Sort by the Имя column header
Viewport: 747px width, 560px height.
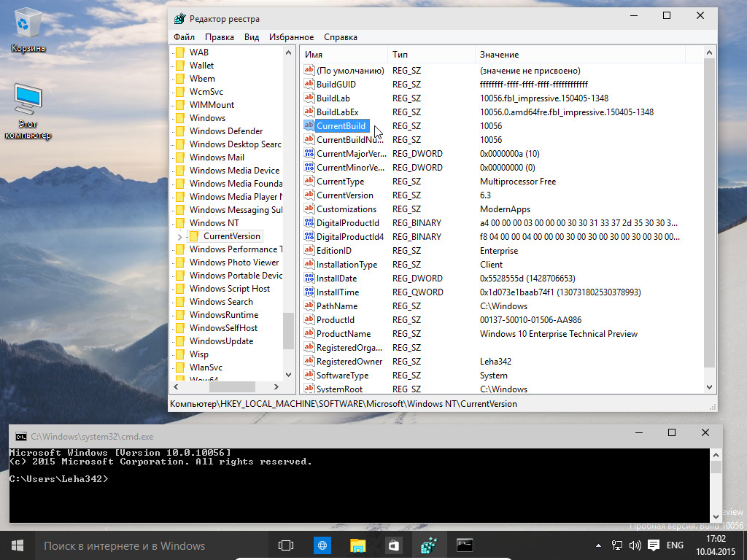coord(344,55)
